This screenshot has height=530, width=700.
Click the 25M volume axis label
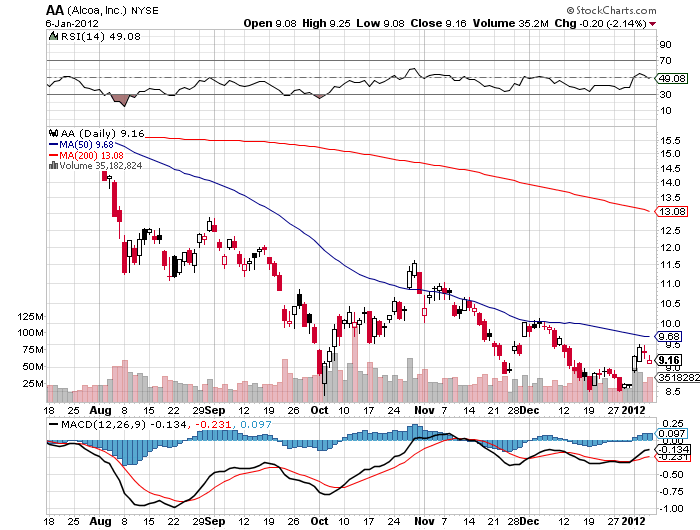tap(33, 384)
